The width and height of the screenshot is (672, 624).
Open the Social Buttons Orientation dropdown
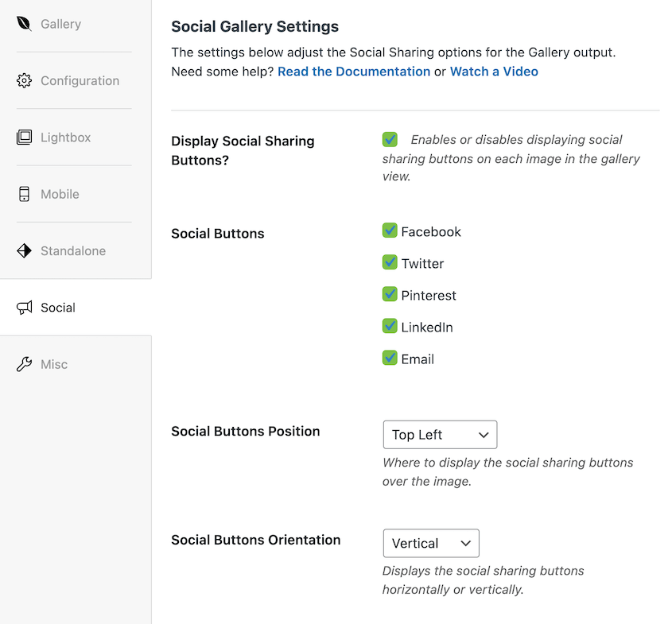click(431, 544)
